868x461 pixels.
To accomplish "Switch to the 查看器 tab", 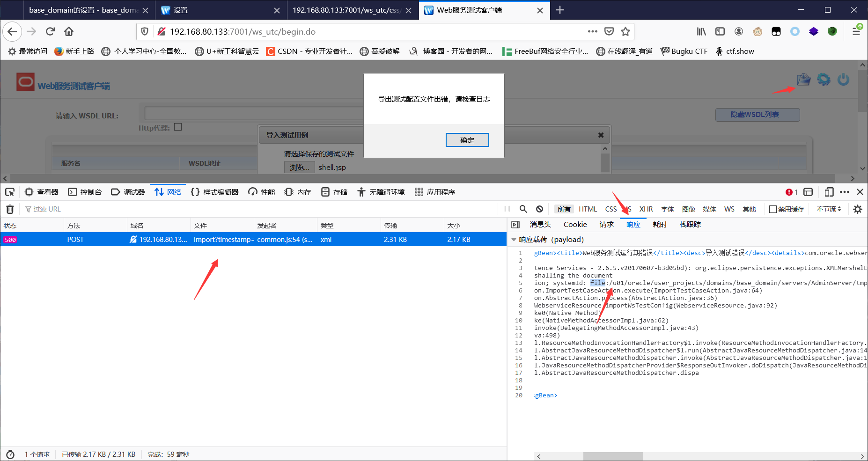I will 42,192.
